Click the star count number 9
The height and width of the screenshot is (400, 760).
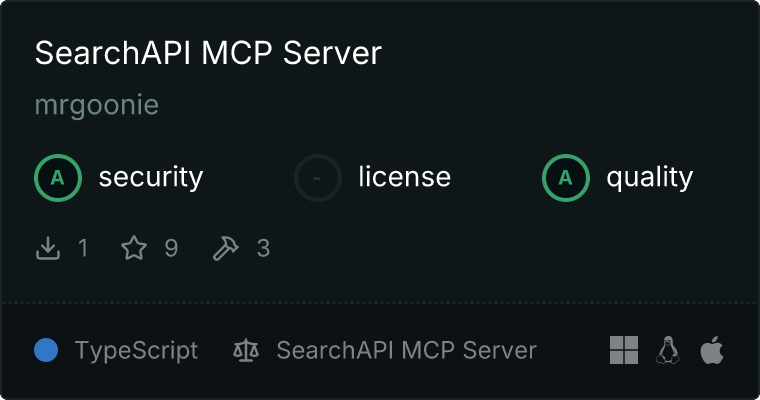(171, 248)
